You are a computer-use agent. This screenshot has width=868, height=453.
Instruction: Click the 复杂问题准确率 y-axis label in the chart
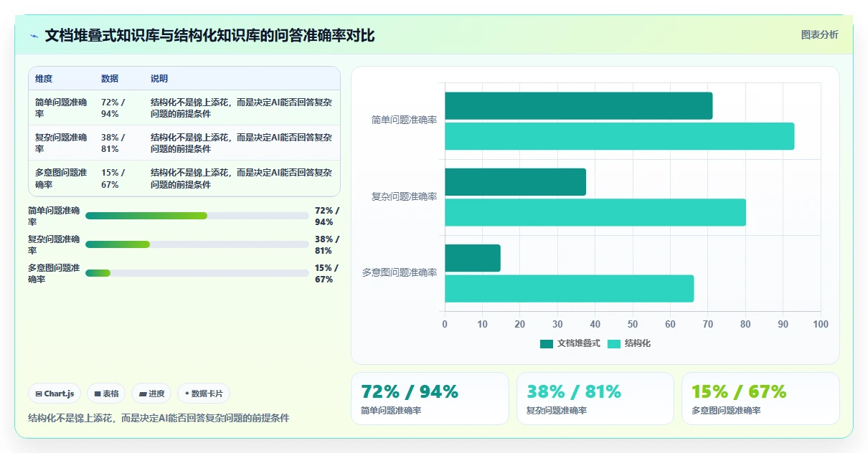click(404, 196)
